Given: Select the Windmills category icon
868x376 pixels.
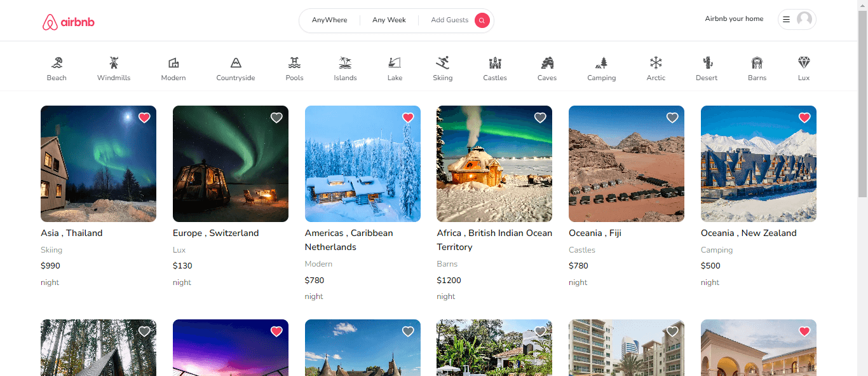Looking at the screenshot, I should coord(114,62).
